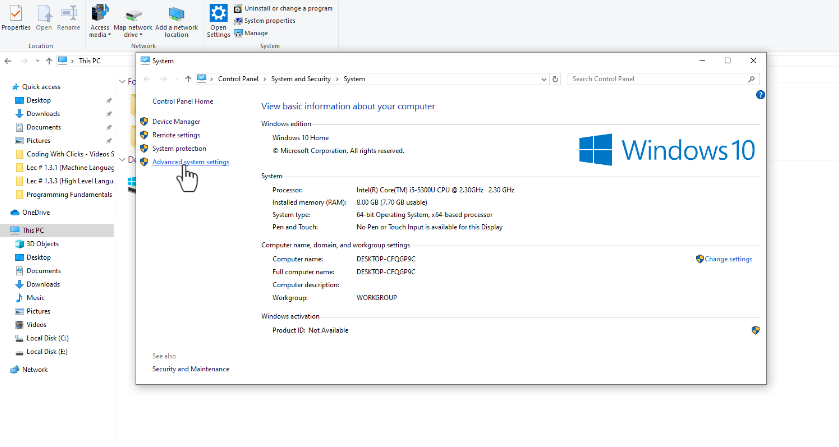The width and height of the screenshot is (839, 447).
Task: Select Downloads under This PC
Action: point(43,284)
